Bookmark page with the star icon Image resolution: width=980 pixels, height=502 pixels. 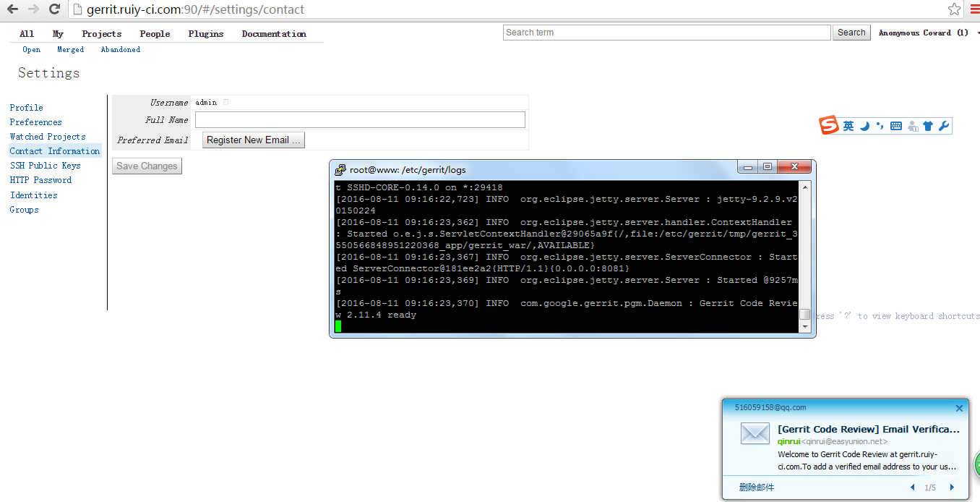pyautogui.click(x=955, y=9)
